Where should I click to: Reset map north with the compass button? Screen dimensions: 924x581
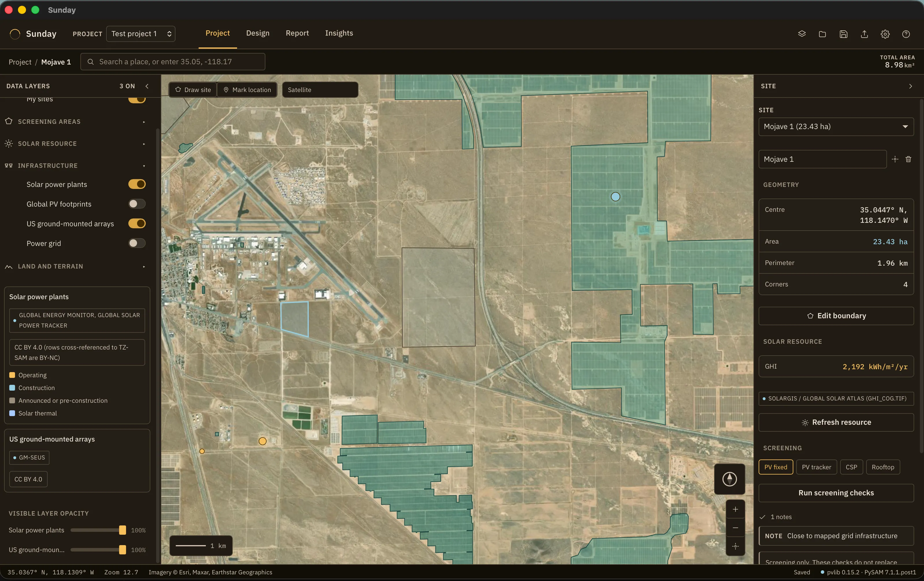(729, 479)
